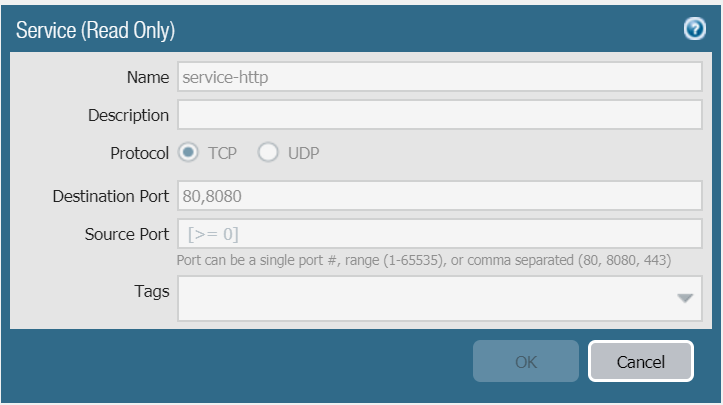Click the port format hint text
Viewport: 723px width, 405px height.
[423, 260]
